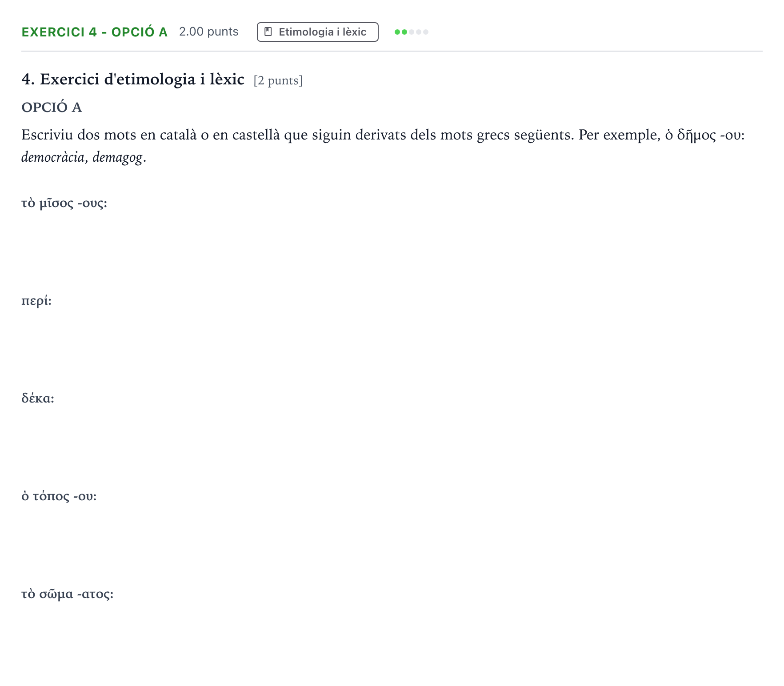
Task: Click the Greek prompt δέκα label
Action: 38,398
